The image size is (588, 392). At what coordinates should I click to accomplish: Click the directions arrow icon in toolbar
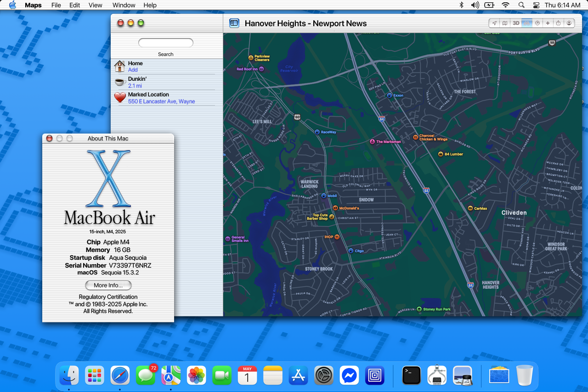click(537, 23)
